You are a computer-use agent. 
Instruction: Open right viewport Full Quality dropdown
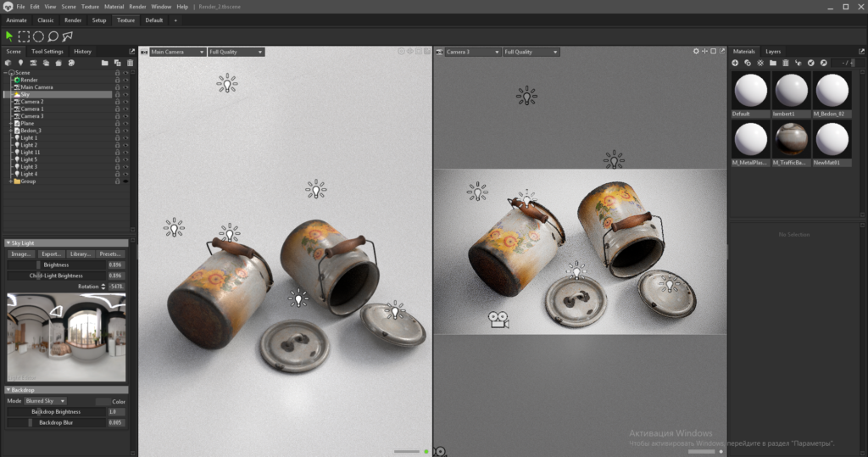(531, 52)
